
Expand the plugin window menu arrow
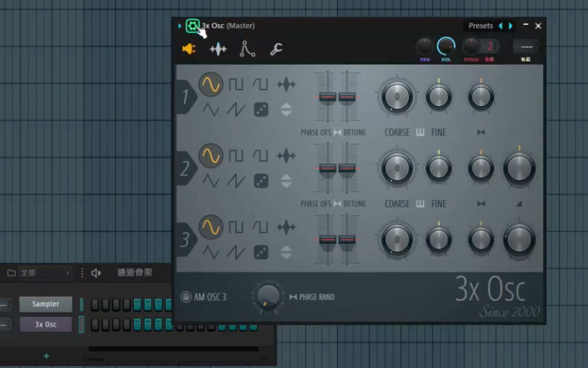coord(180,26)
